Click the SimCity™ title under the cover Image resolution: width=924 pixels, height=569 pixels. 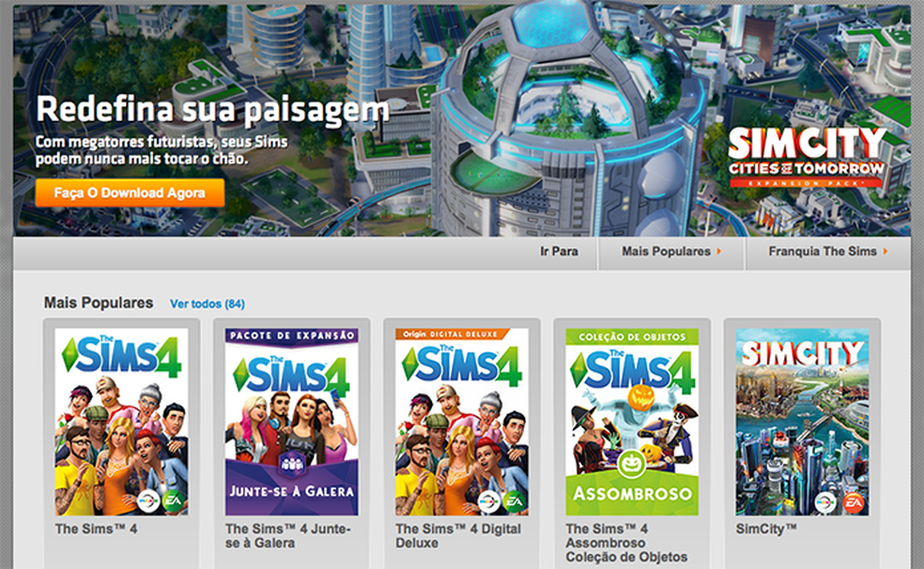(x=766, y=529)
